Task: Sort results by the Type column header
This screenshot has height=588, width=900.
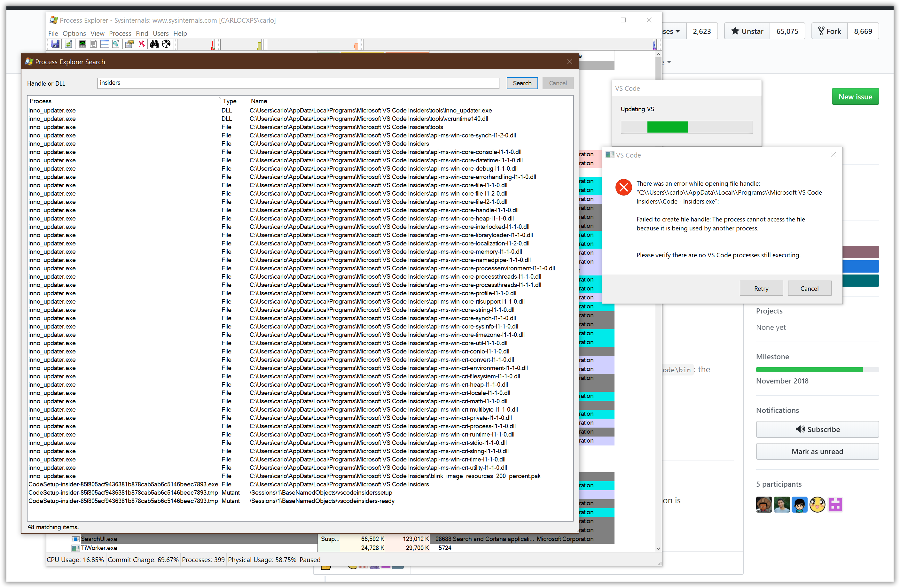Action: pos(234,101)
